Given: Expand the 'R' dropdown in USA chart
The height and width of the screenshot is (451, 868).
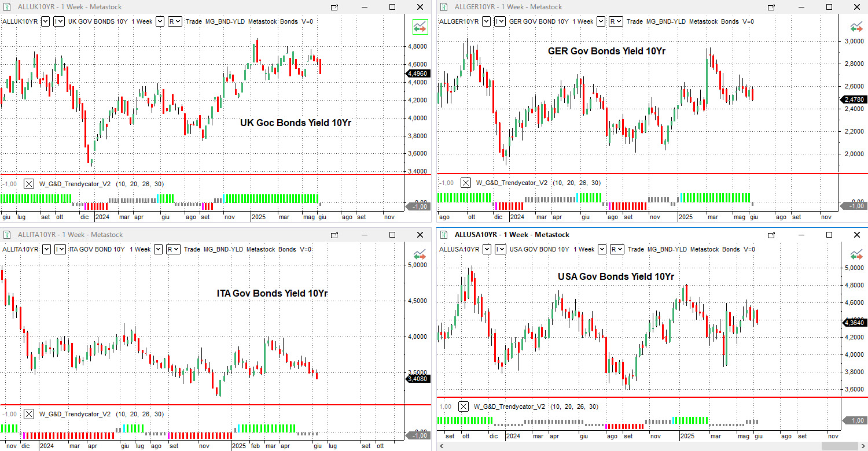Looking at the screenshot, I should point(617,249).
